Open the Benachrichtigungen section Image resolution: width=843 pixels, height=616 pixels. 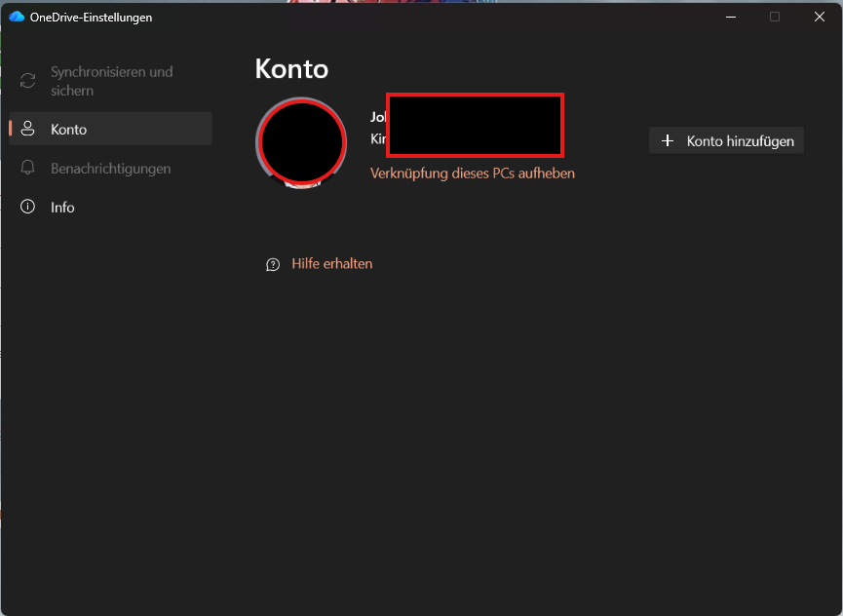[x=110, y=169]
